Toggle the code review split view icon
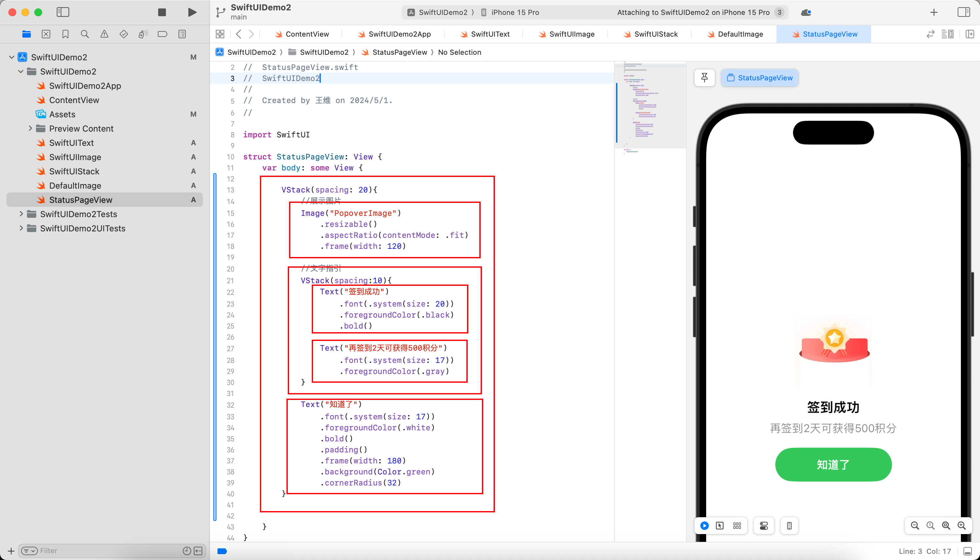This screenshot has height=560, width=980. [931, 34]
